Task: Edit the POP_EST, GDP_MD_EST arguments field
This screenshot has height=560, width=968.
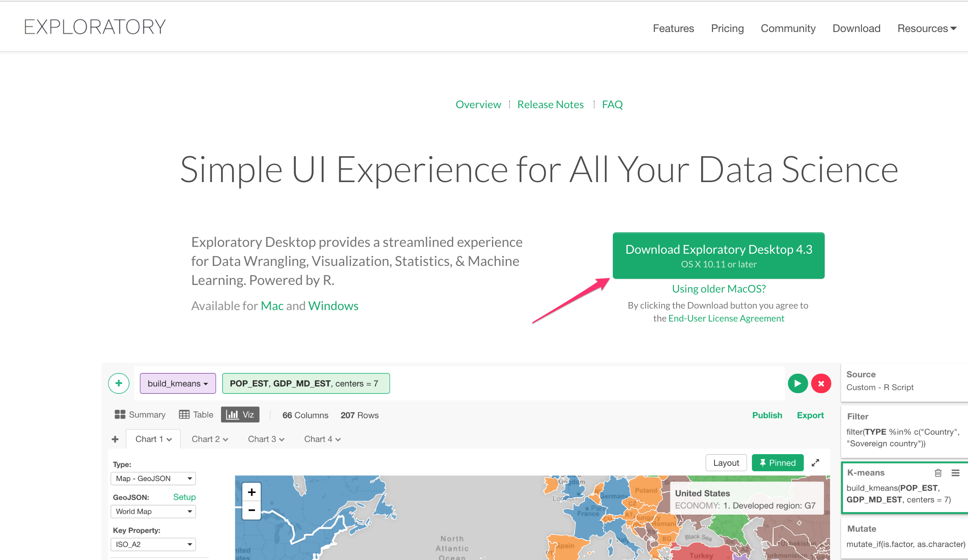Action: coord(306,383)
